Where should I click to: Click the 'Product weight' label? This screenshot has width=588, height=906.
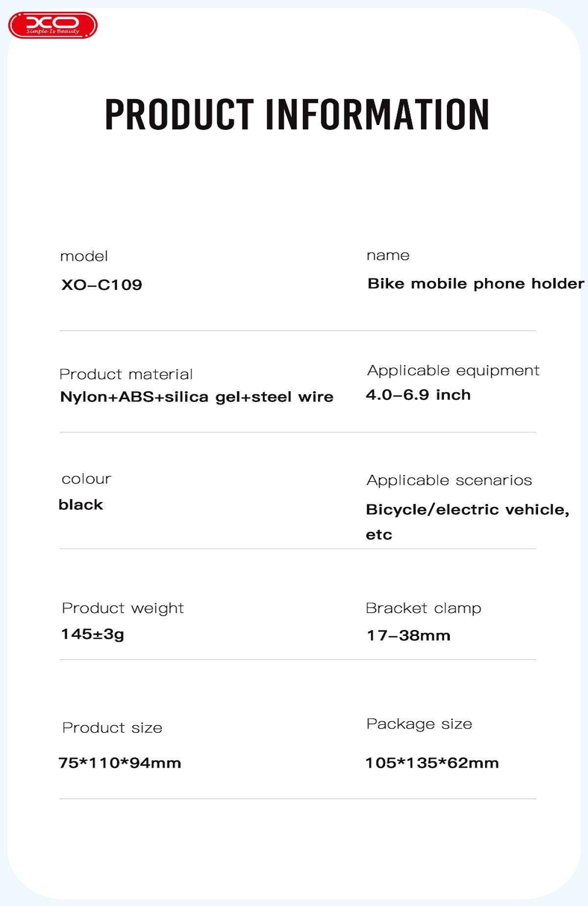click(x=122, y=608)
